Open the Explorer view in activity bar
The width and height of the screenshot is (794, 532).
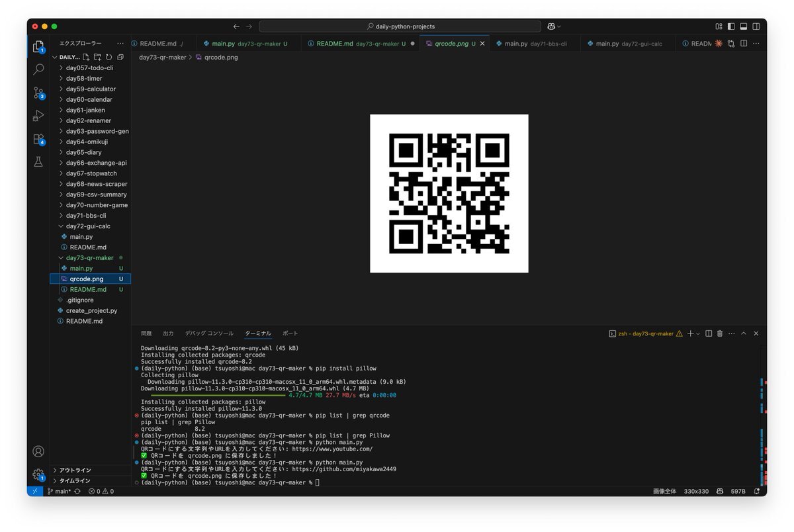(38, 46)
